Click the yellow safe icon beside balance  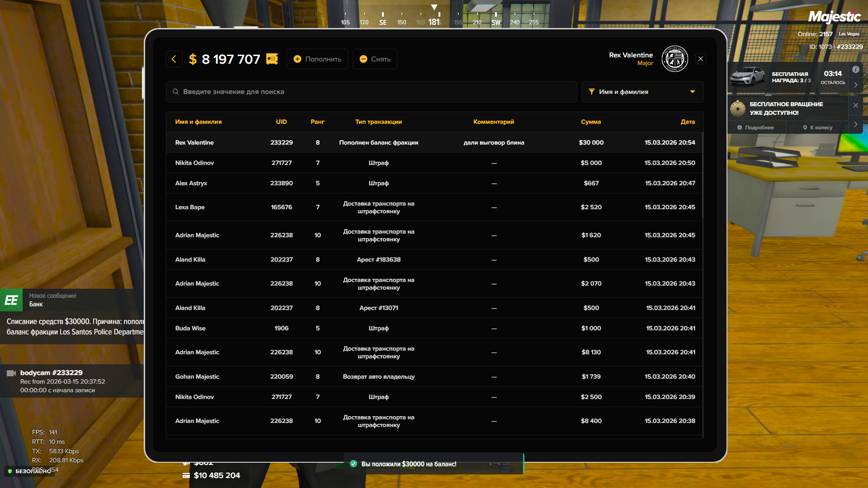(x=272, y=59)
